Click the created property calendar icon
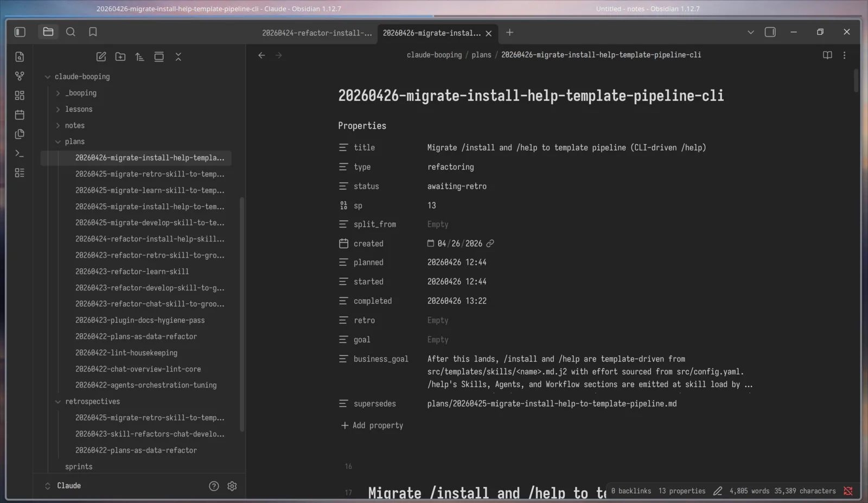868x503 pixels. point(343,244)
